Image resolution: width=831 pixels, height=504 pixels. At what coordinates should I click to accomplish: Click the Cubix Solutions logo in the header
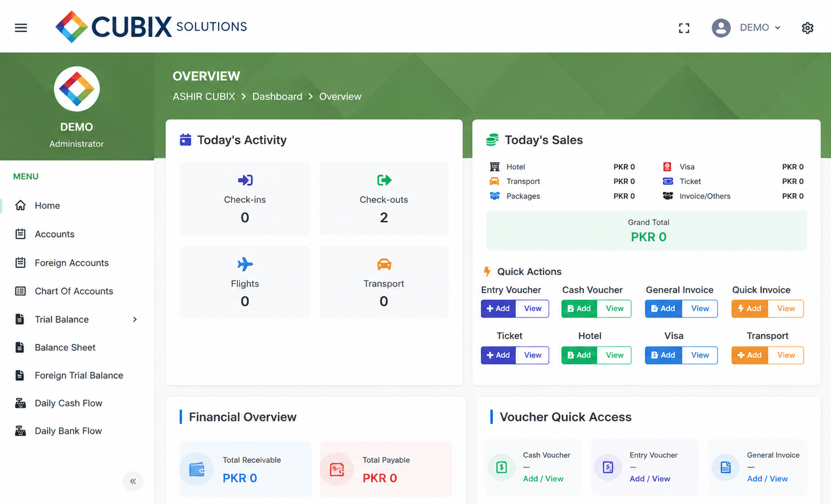(151, 26)
